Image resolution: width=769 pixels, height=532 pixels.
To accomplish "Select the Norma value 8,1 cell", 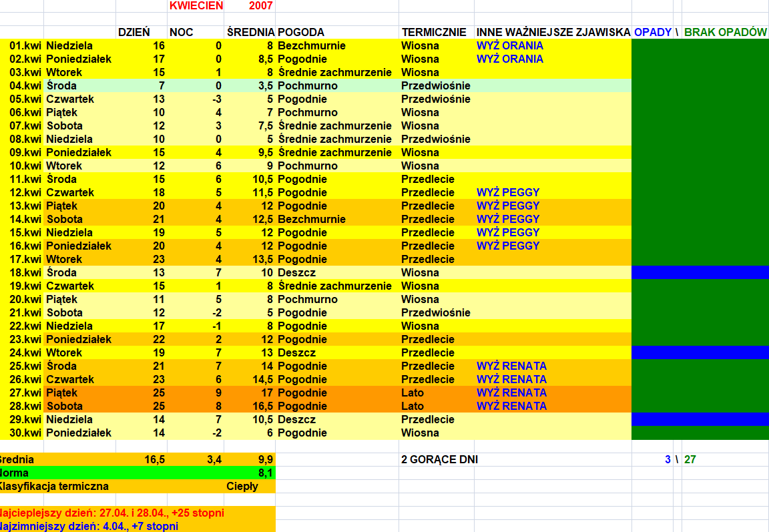I will 266,473.
